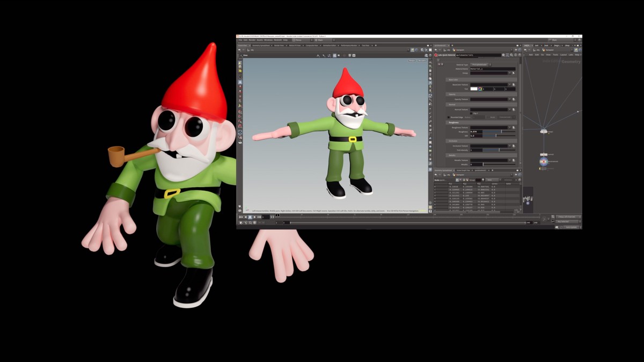Select the quickmaterial node in the network

[x=544, y=160]
